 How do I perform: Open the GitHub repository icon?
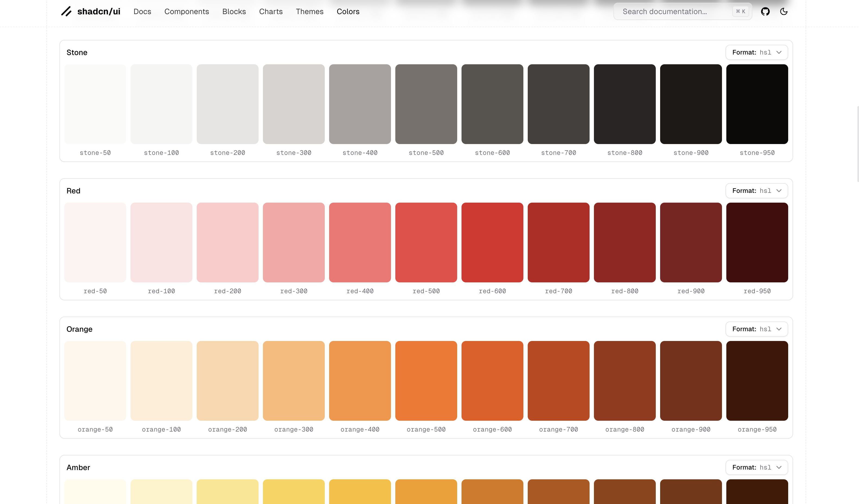(765, 12)
